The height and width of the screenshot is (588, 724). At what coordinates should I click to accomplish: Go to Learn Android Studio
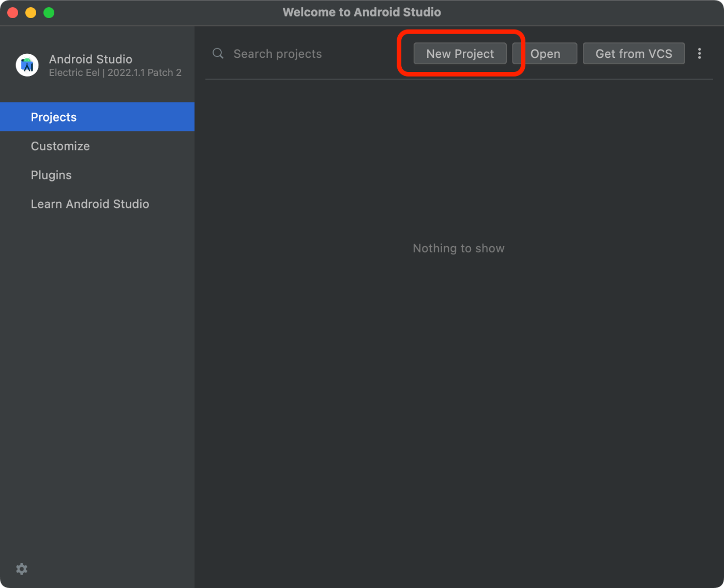click(x=97, y=204)
